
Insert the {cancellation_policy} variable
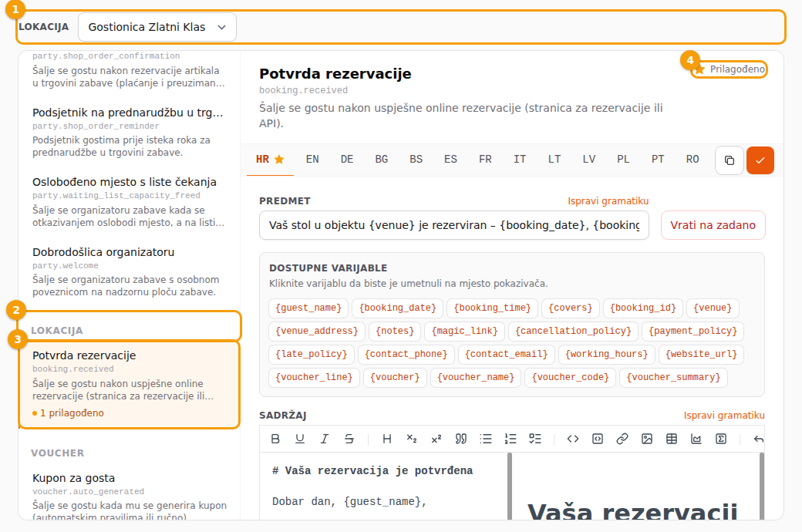click(574, 331)
